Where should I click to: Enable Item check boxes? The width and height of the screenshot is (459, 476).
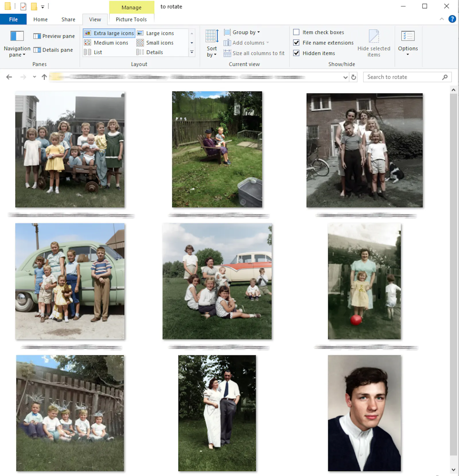[x=296, y=32]
